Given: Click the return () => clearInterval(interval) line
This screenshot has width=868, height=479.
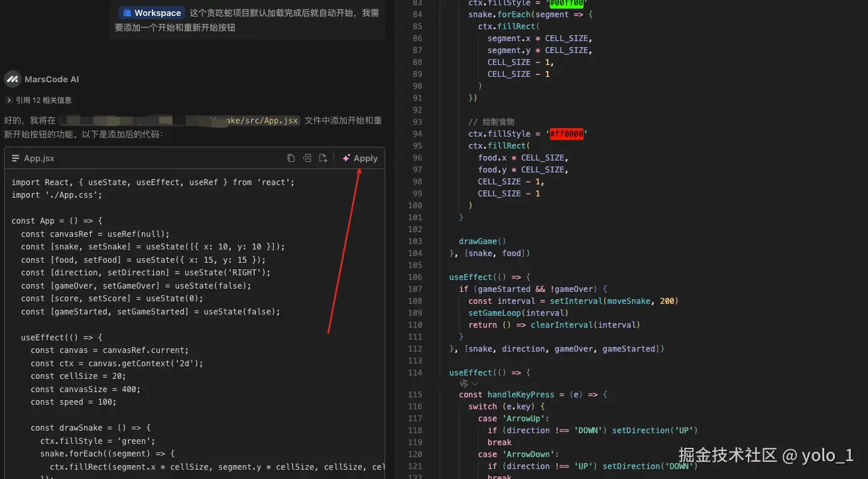Looking at the screenshot, I should (554, 325).
